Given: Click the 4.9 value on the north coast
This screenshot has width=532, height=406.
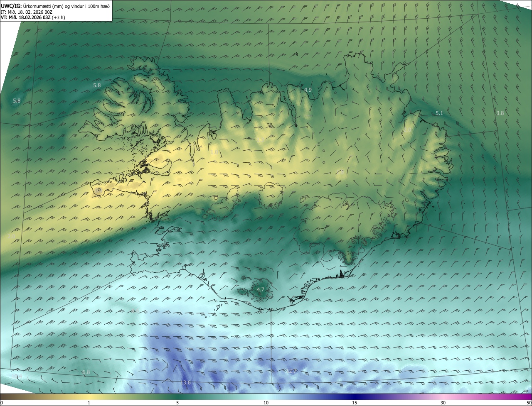Looking at the screenshot, I should pyautogui.click(x=308, y=90).
